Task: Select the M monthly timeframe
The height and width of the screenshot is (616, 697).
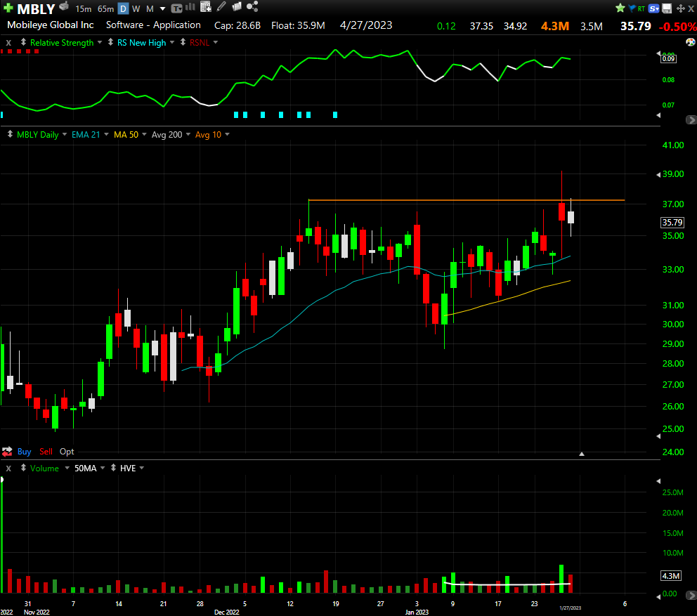Action: [150, 9]
